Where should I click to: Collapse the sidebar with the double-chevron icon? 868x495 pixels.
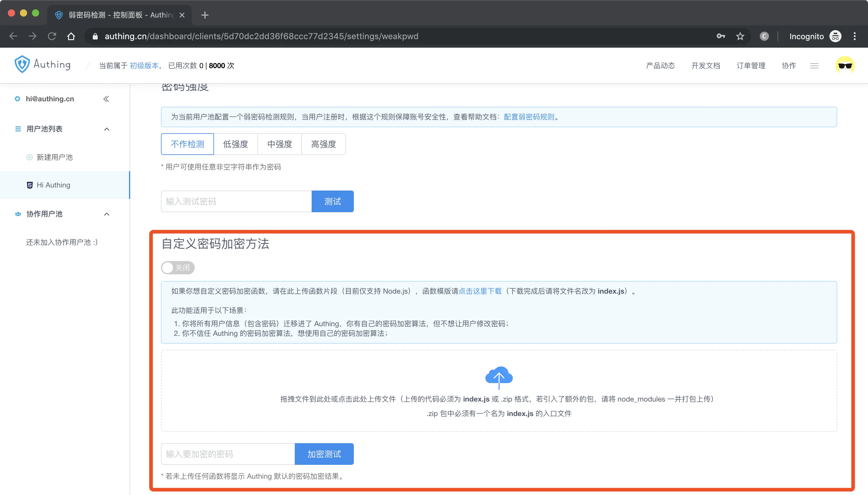[x=106, y=99]
